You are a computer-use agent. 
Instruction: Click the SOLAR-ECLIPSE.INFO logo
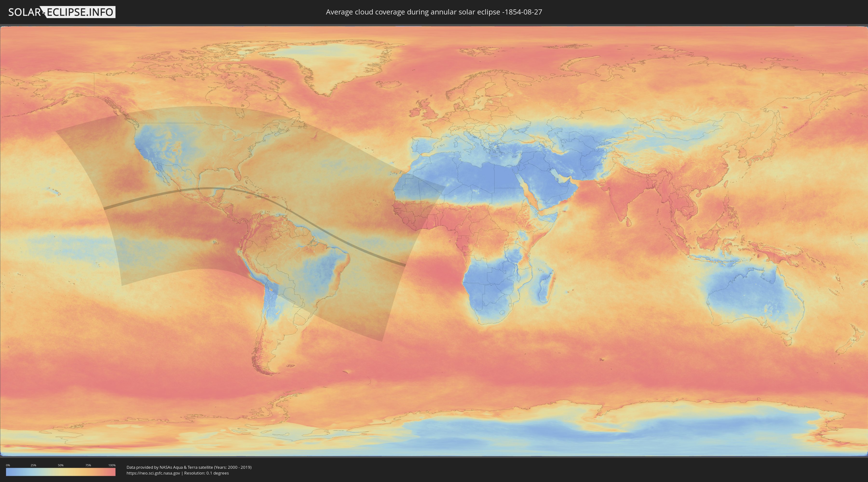click(x=62, y=12)
